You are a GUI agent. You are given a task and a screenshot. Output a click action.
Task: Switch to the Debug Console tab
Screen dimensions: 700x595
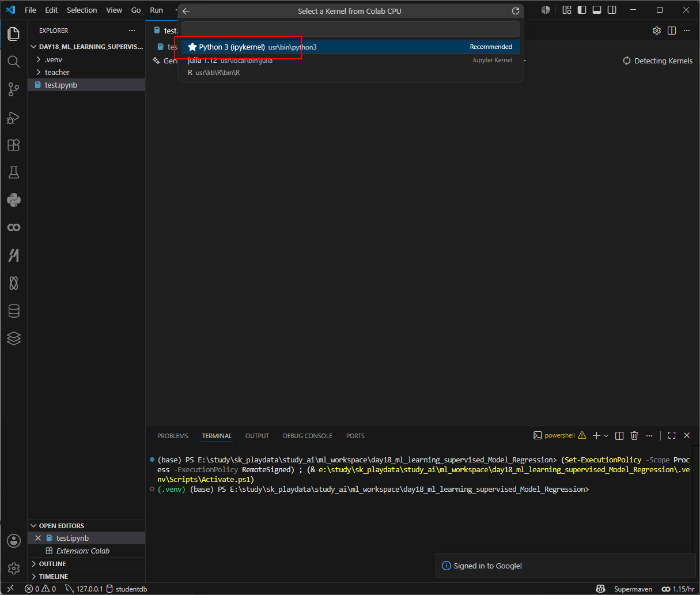tap(308, 436)
